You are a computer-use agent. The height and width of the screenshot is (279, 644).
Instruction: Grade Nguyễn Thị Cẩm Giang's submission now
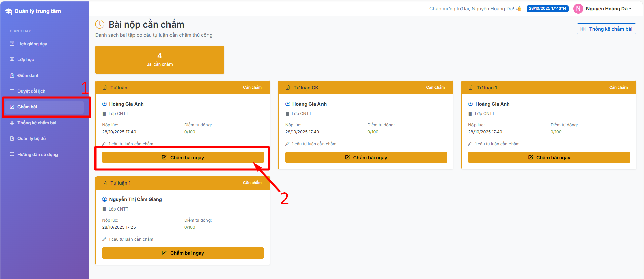coord(183,253)
